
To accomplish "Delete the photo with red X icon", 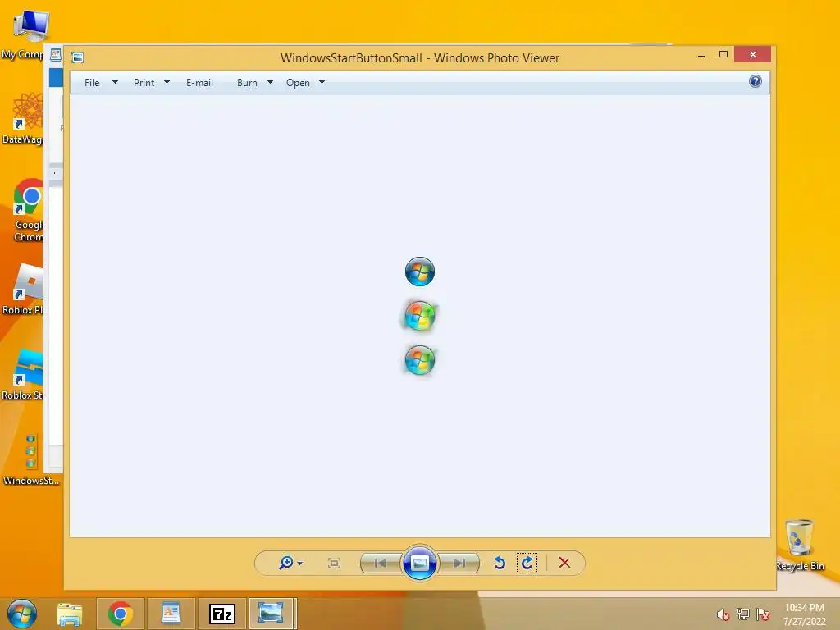I will coord(564,563).
